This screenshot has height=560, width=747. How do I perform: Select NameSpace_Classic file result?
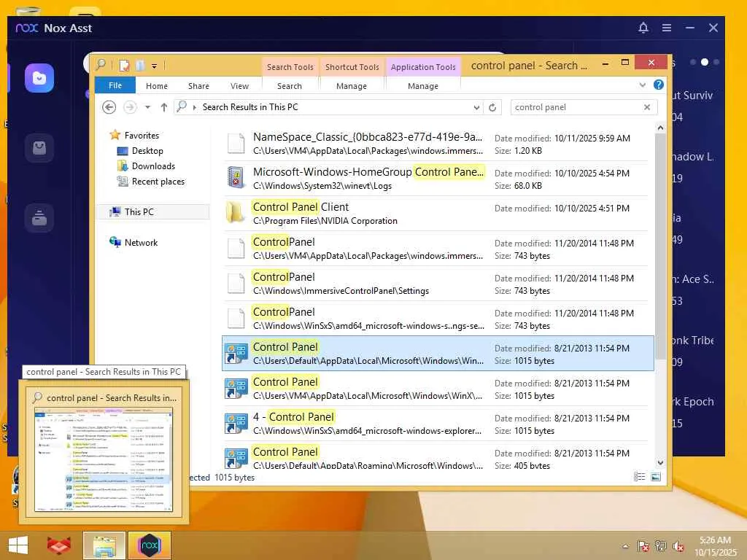pyautogui.click(x=438, y=144)
